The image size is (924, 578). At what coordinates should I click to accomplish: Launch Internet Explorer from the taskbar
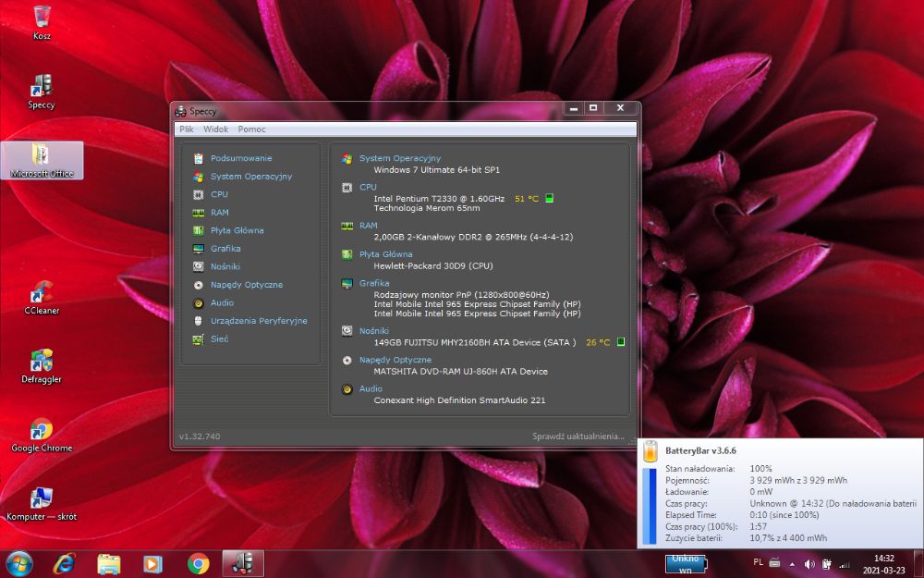tap(64, 564)
